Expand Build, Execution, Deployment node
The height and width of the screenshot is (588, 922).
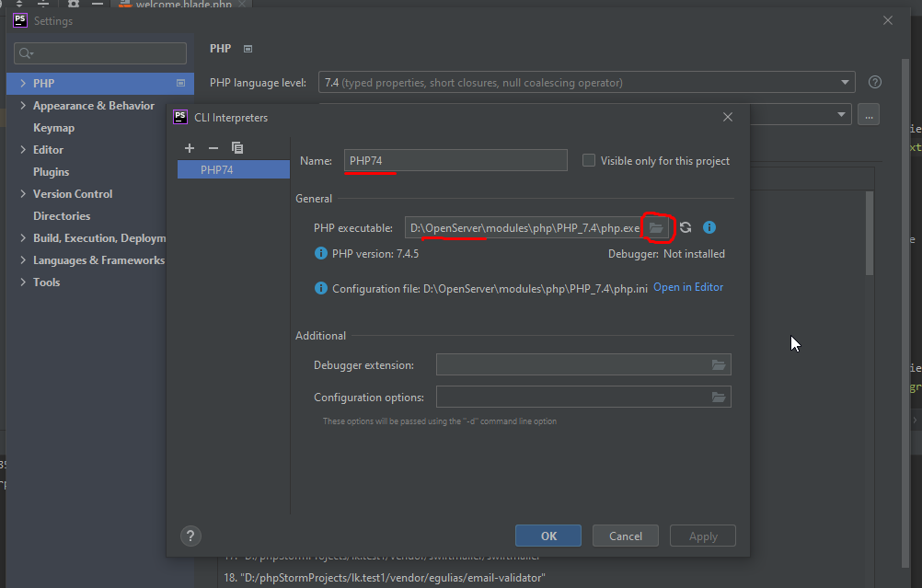tap(23, 237)
